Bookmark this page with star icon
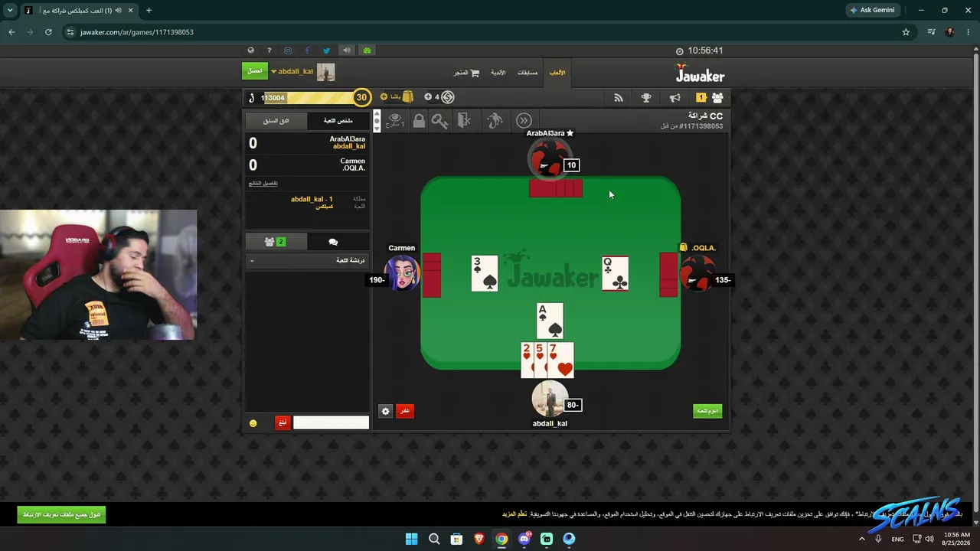Image resolution: width=980 pixels, height=551 pixels. (906, 32)
